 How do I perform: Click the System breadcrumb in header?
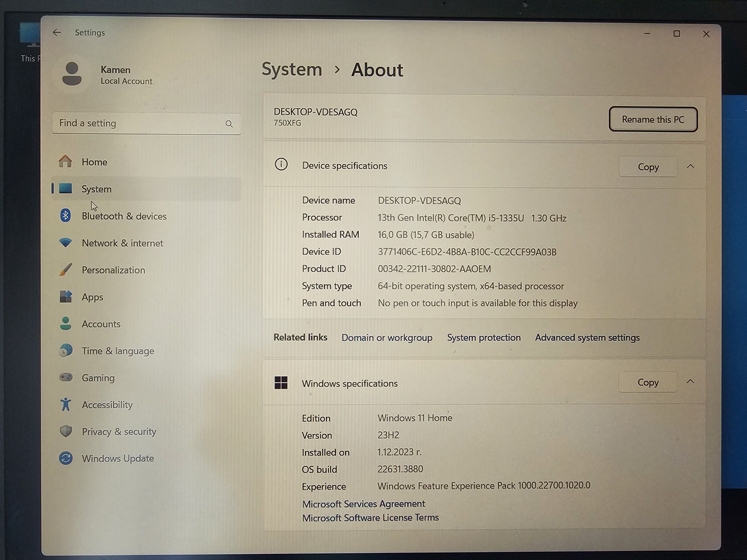[292, 69]
